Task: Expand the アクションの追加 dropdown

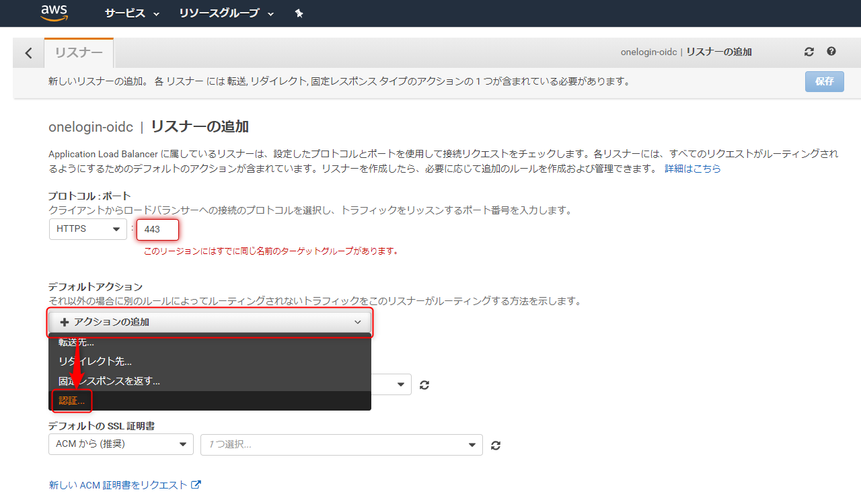Action: tap(209, 323)
